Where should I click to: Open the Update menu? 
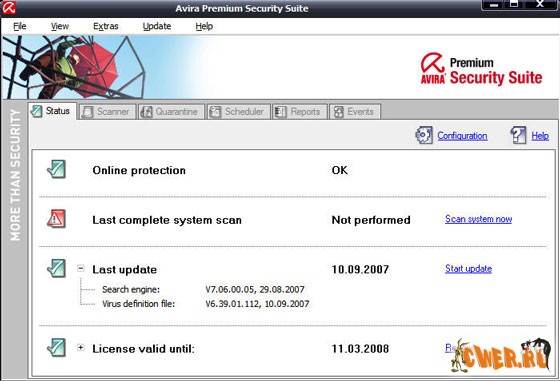pyautogui.click(x=157, y=26)
